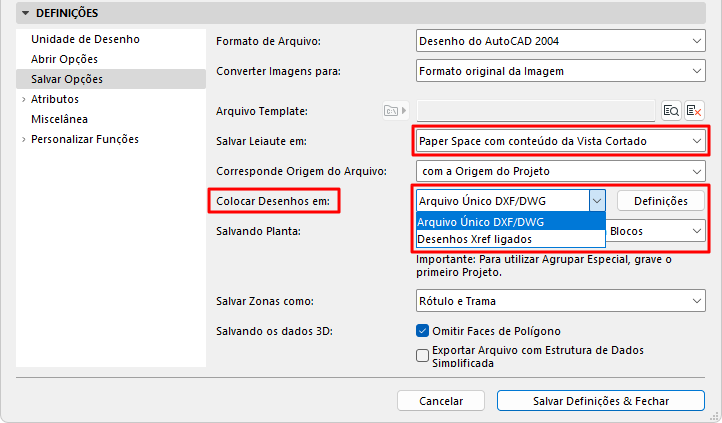Expand the Personalizar Funções tree item
This screenshot has height=423, width=722.
[23, 139]
